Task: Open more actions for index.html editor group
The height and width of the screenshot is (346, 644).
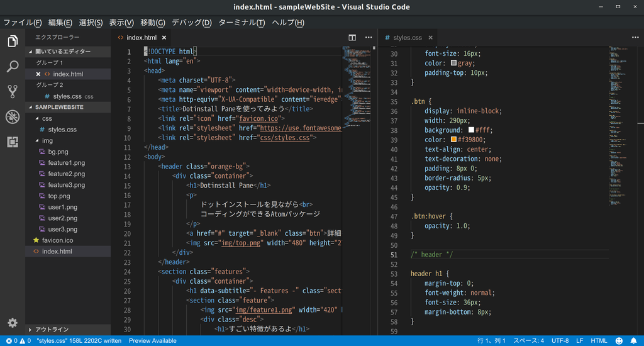Action: 369,37
